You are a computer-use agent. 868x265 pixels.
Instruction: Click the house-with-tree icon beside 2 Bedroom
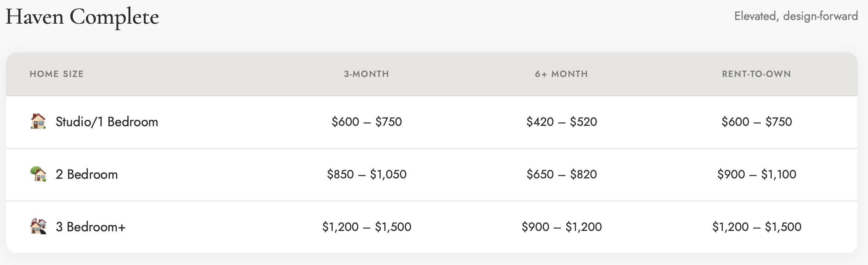pyautogui.click(x=38, y=174)
